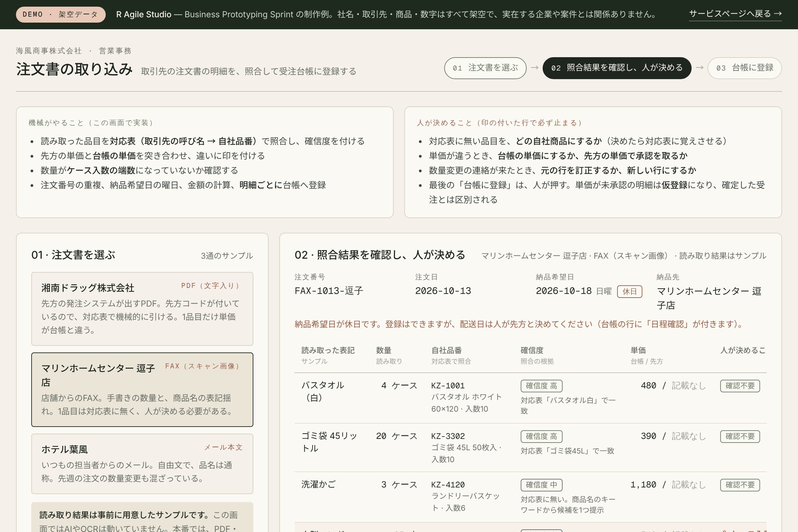
Task: Click 確信度 高 badge in ゴミ袋 row
Action: [x=542, y=436]
